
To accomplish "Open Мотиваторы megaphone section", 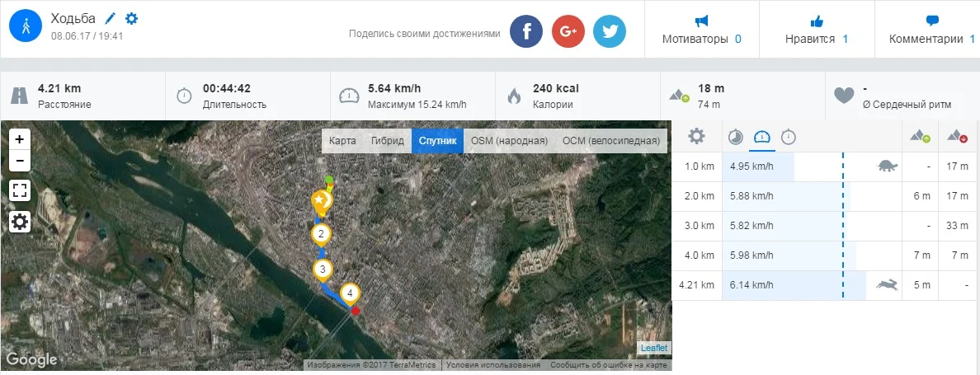I will [701, 30].
